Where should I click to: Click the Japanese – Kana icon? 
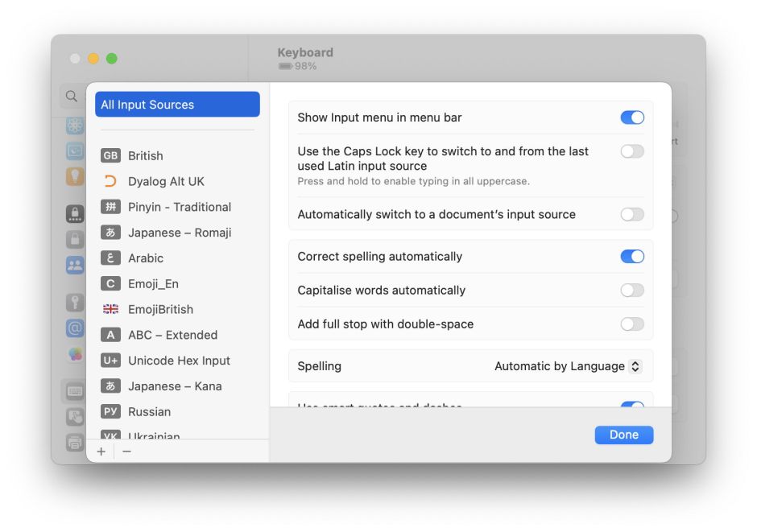click(x=110, y=386)
